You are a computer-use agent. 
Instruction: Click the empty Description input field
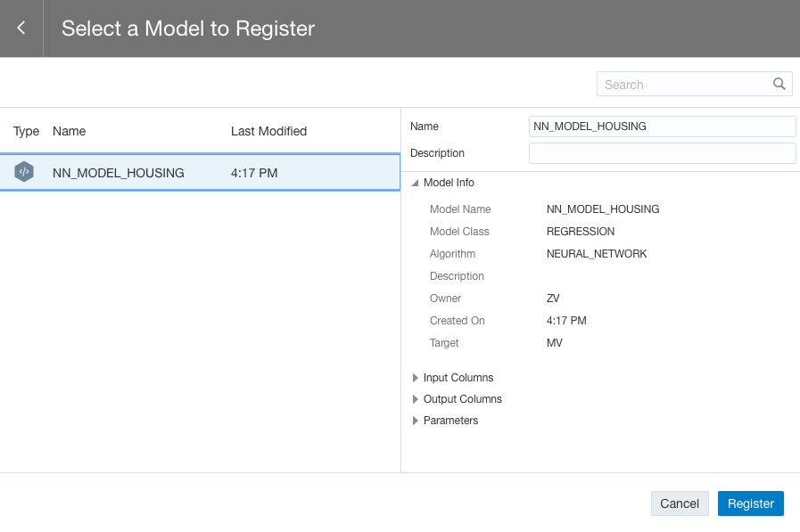pyautogui.click(x=662, y=153)
